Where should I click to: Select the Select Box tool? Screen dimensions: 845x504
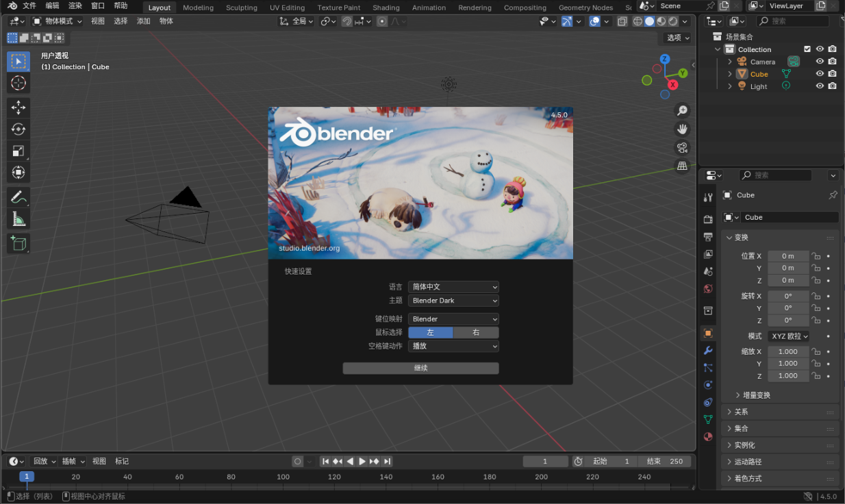pos(18,62)
